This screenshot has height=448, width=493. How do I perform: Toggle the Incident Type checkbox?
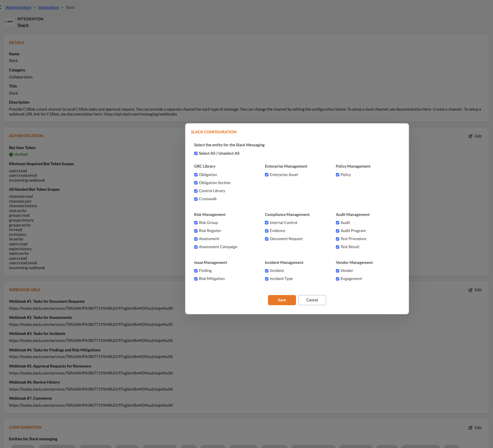pos(267,279)
